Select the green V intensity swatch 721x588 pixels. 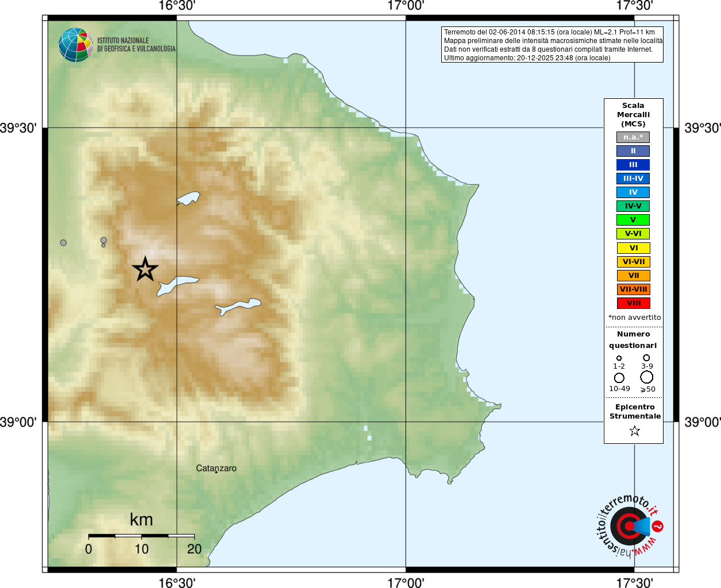click(x=633, y=220)
